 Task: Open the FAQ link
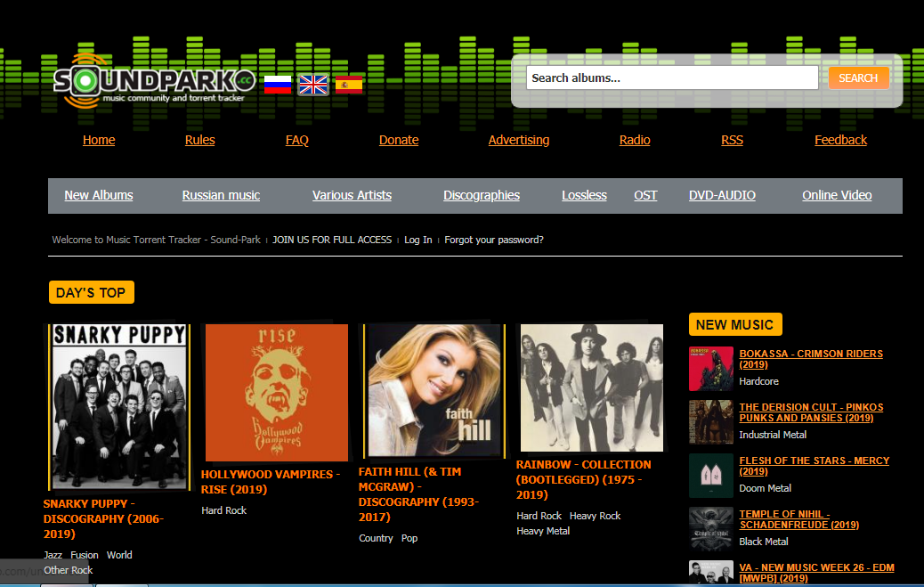click(x=297, y=140)
